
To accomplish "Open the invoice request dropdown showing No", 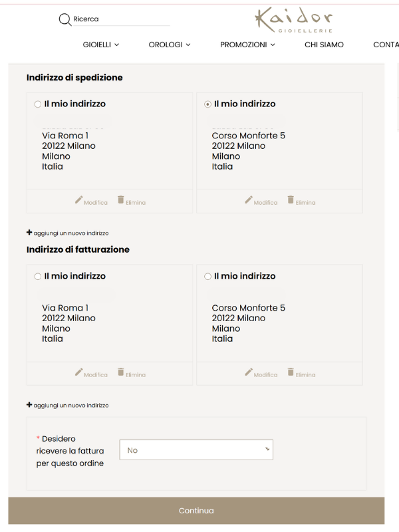I will (196, 450).
